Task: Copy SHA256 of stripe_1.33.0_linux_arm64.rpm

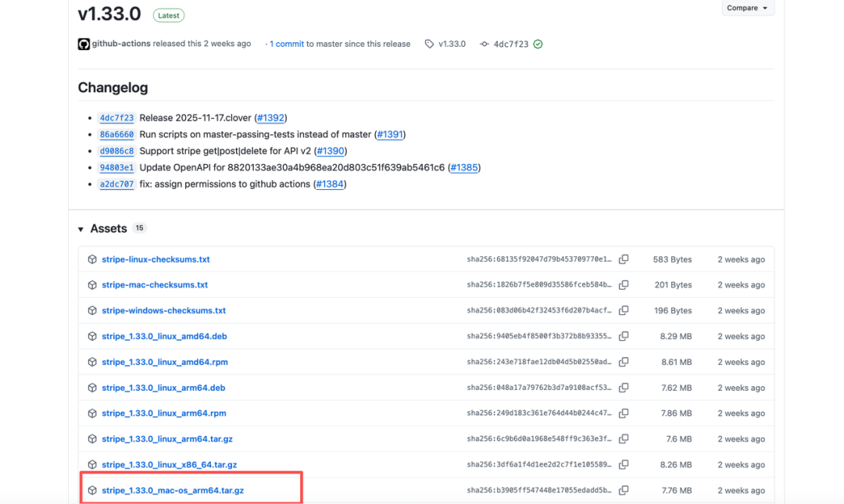Action: (624, 413)
